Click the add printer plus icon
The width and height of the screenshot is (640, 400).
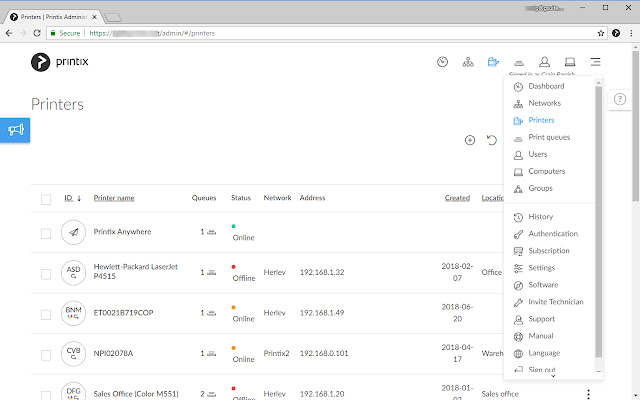470,140
